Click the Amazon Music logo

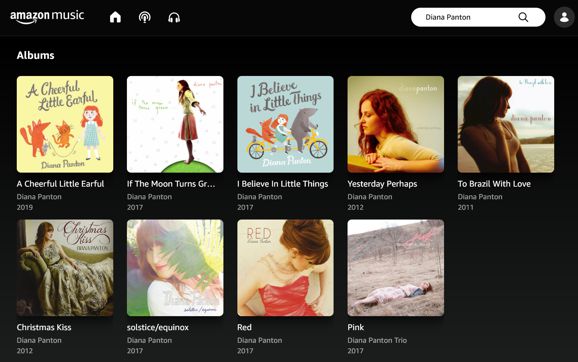click(x=47, y=17)
